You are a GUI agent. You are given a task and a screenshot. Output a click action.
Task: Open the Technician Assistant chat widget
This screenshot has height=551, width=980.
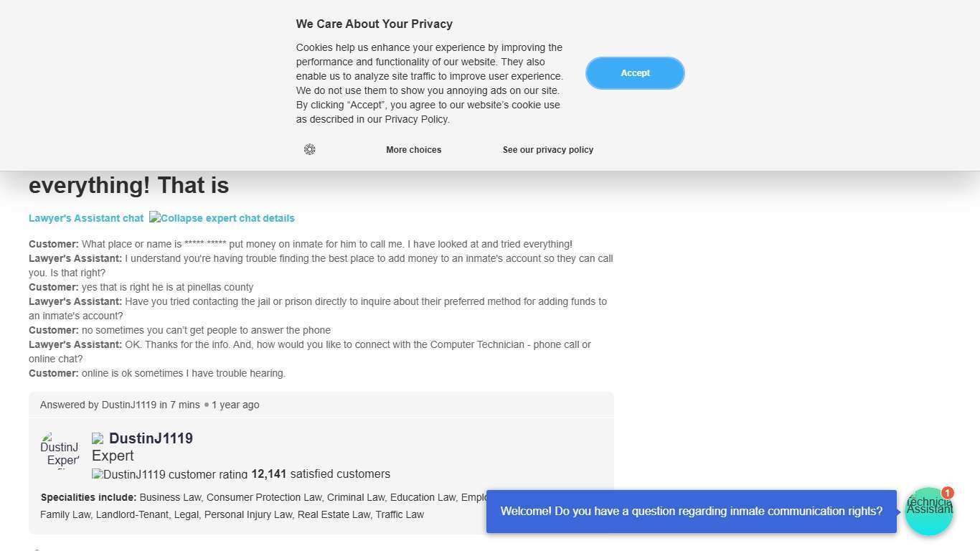coord(928,512)
